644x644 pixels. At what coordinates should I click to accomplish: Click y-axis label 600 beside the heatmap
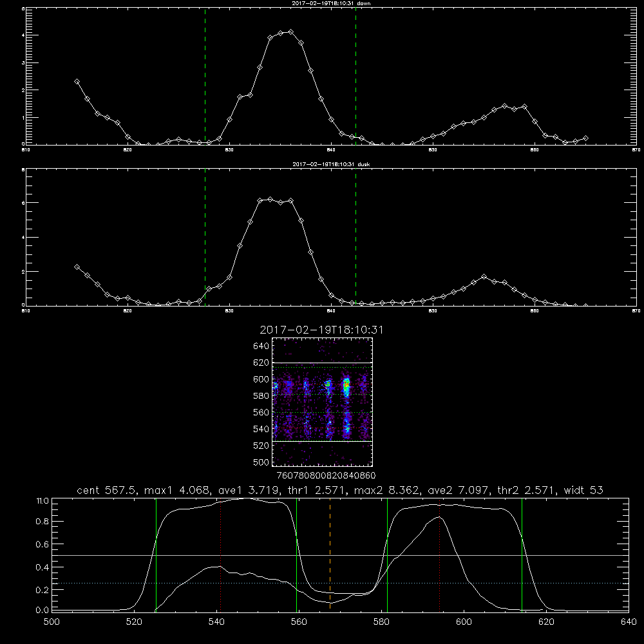261,379
